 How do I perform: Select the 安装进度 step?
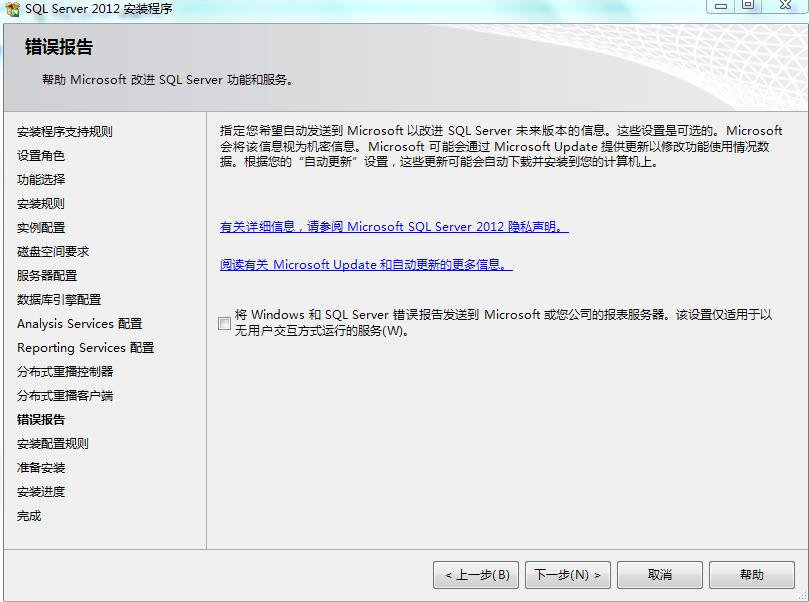[41, 492]
